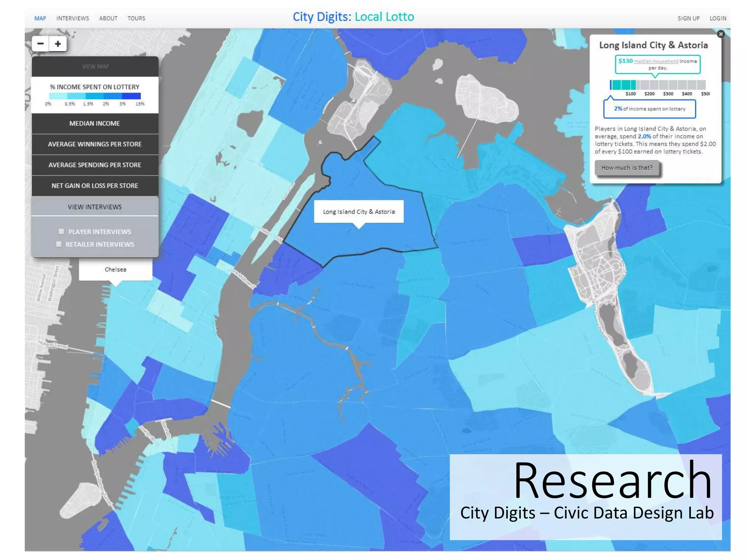Click the 2.0% value in the description

[x=644, y=136]
